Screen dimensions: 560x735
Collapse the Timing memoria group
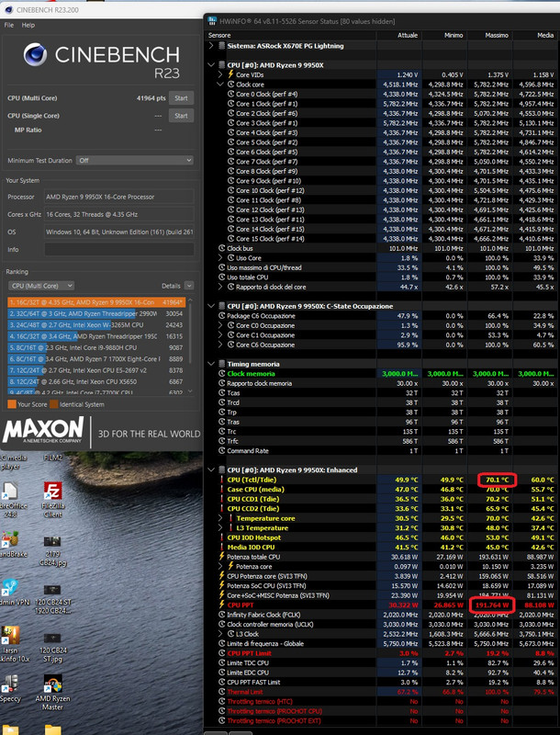tap(211, 364)
